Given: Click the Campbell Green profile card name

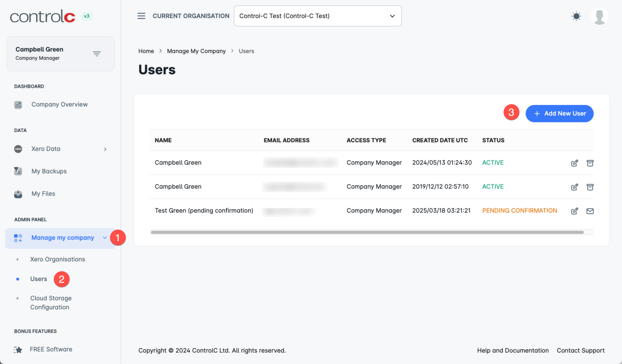Looking at the screenshot, I should [39, 49].
